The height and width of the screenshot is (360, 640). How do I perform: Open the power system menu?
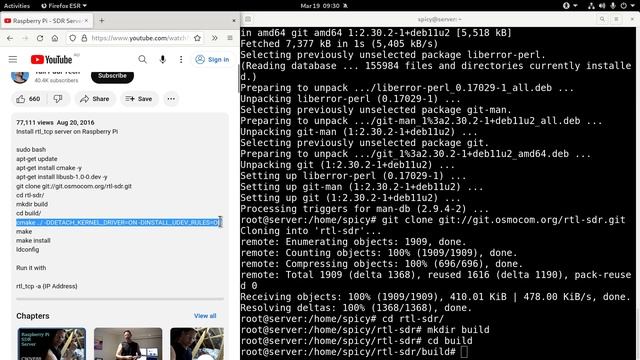[627, 6]
